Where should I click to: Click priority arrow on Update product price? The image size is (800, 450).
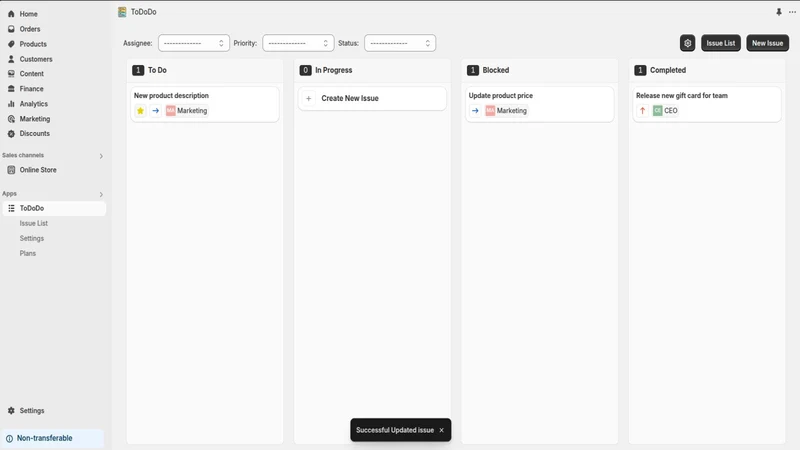(x=475, y=111)
